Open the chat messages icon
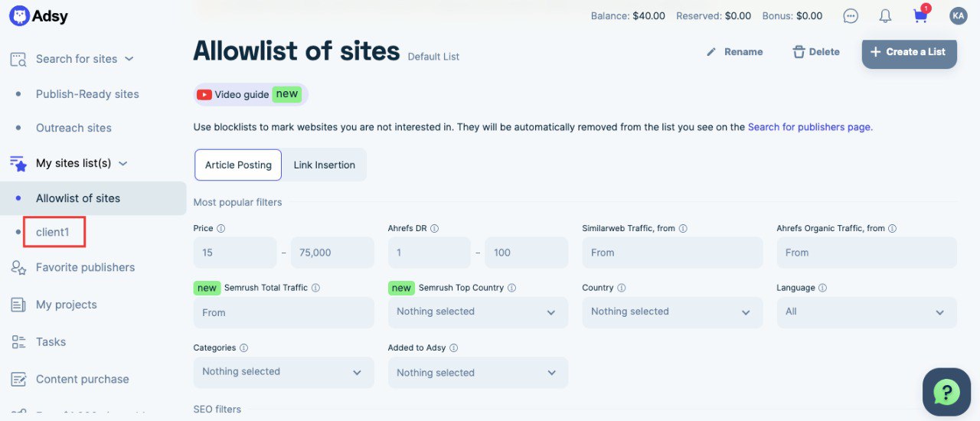Screen dimensions: 980x421 (x=851, y=16)
